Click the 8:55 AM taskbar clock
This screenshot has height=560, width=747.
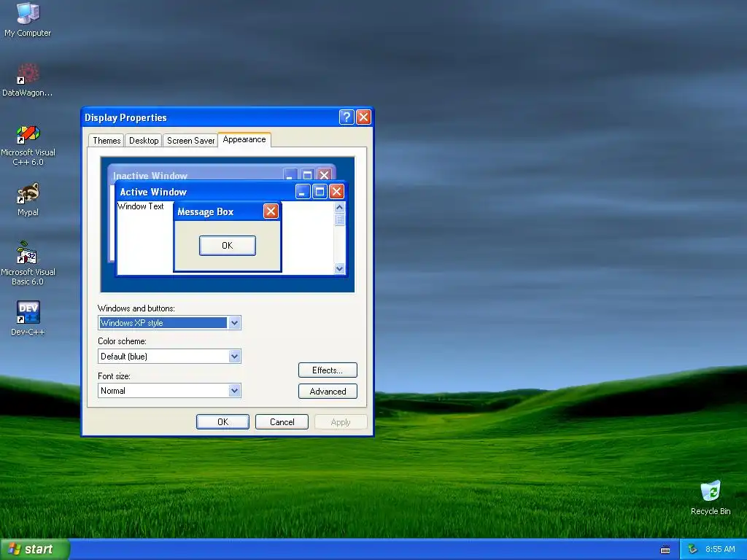[x=720, y=549]
